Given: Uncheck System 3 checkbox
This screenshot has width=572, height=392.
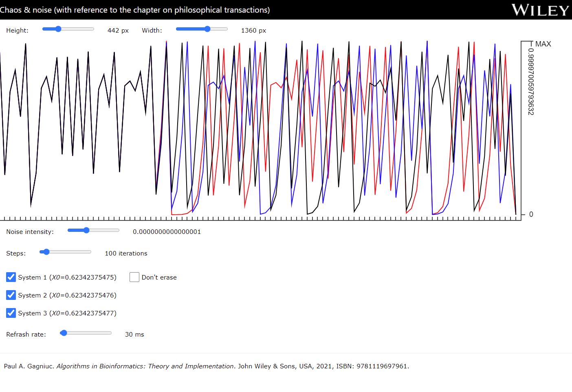Looking at the screenshot, I should click(x=11, y=313).
